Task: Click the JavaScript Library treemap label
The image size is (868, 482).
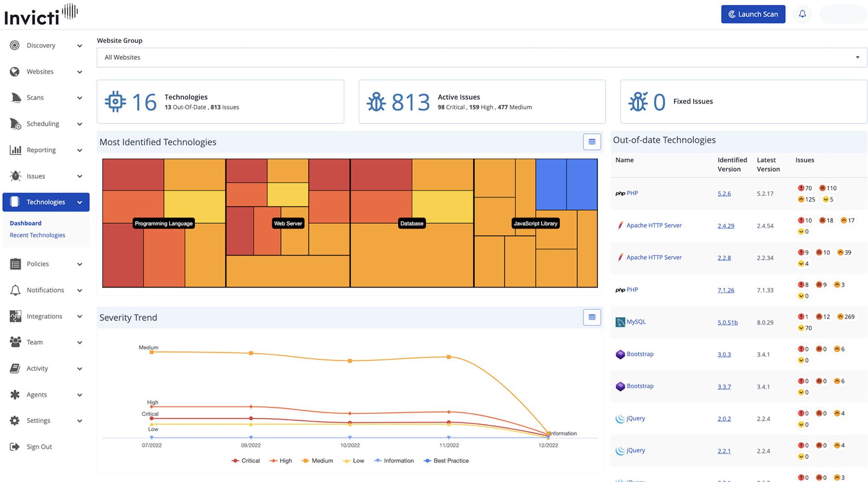Action: coord(536,223)
